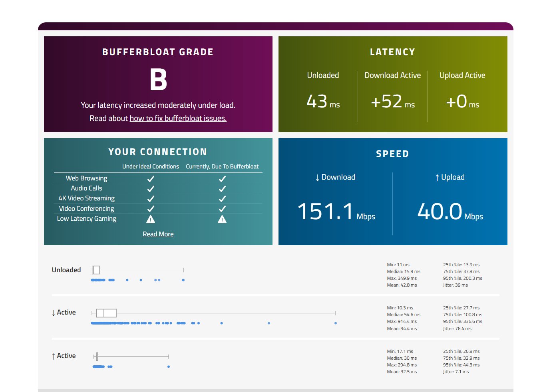Open the how to fix bufferbloat issues link
553x392 pixels.
178,118
